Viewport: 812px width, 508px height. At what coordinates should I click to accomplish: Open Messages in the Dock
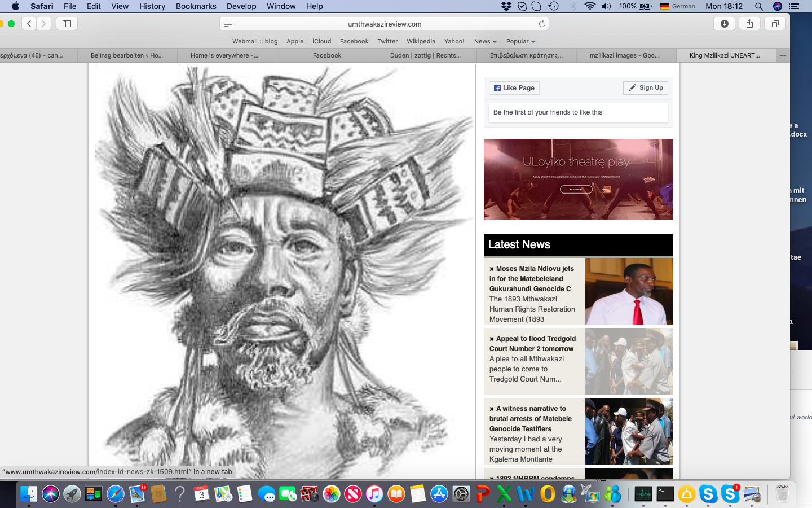(266, 494)
